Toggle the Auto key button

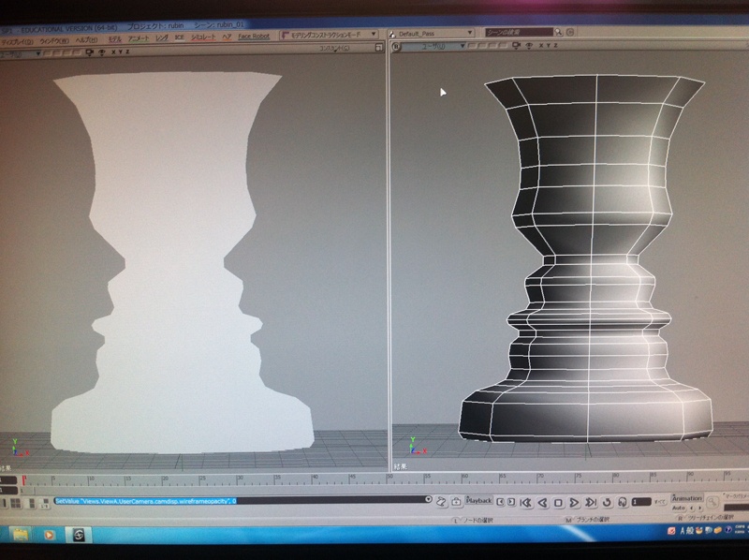click(x=679, y=508)
